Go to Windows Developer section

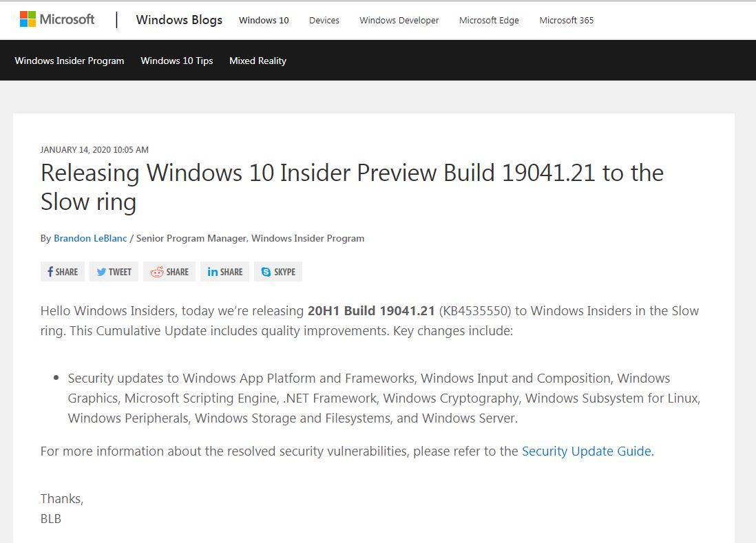tap(399, 20)
